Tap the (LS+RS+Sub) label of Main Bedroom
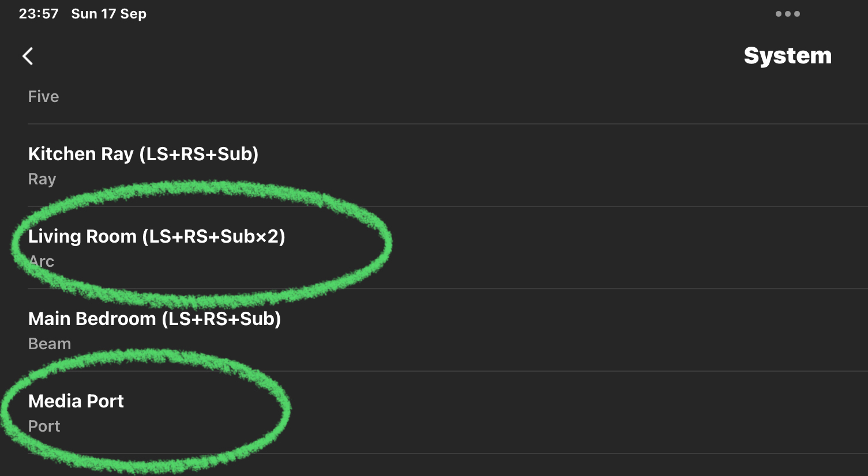The height and width of the screenshot is (476, 868). click(221, 319)
